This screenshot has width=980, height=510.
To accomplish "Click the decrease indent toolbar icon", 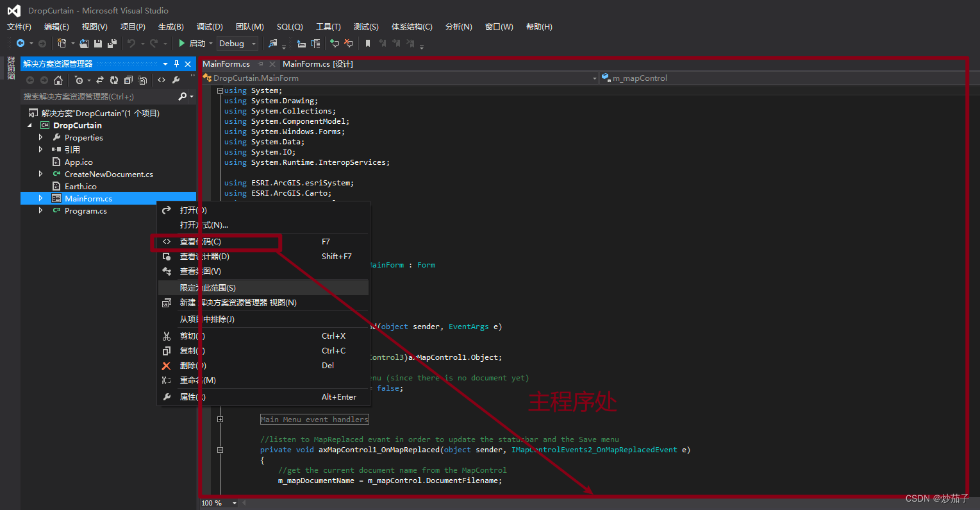I will (x=301, y=43).
